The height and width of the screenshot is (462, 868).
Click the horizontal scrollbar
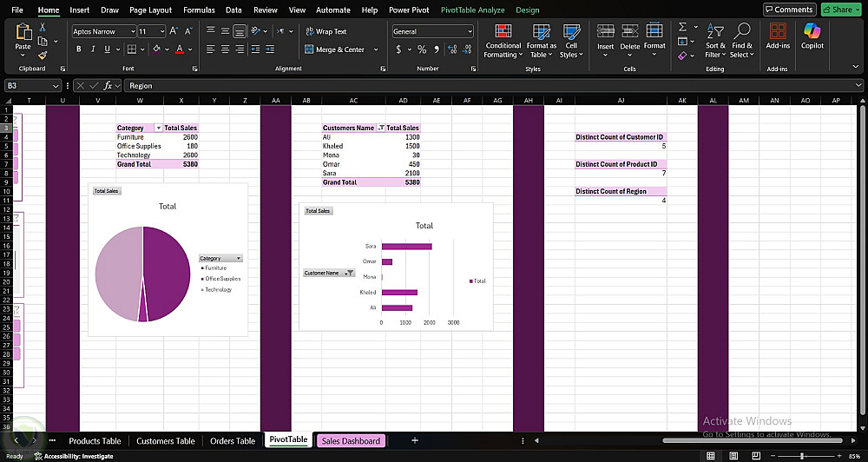(753, 441)
